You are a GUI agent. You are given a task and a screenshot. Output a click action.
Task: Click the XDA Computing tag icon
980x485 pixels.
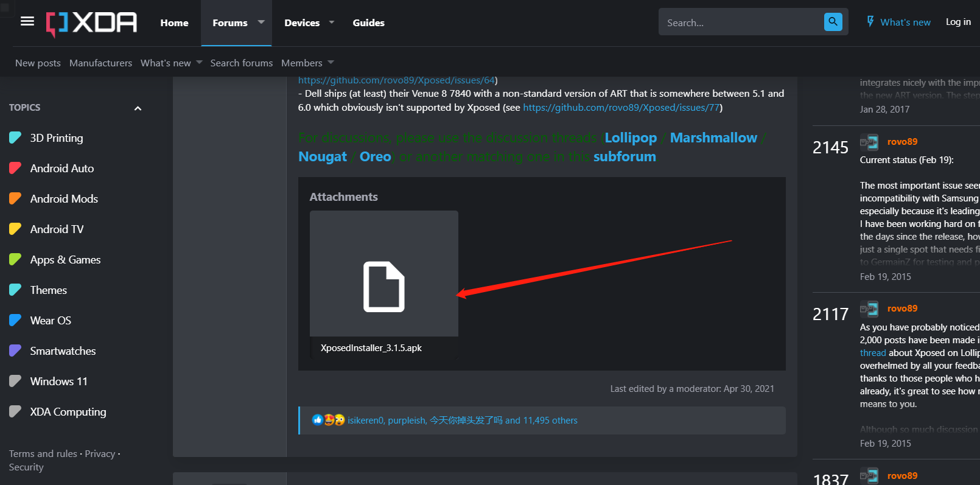click(x=15, y=412)
